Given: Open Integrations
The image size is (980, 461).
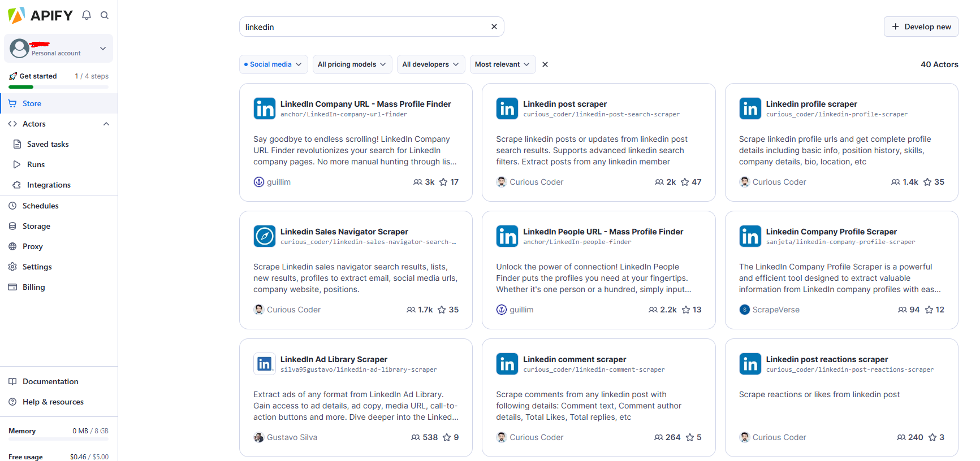Looking at the screenshot, I should tap(49, 185).
